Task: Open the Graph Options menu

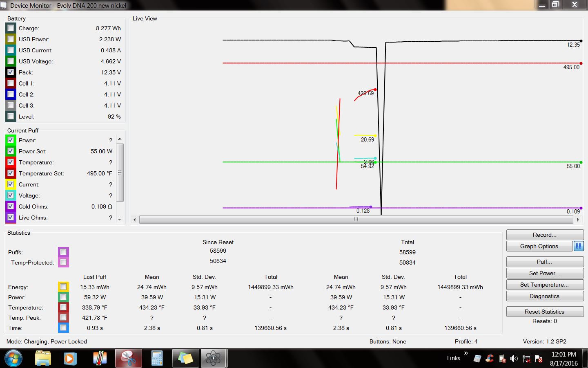Action: [539, 246]
